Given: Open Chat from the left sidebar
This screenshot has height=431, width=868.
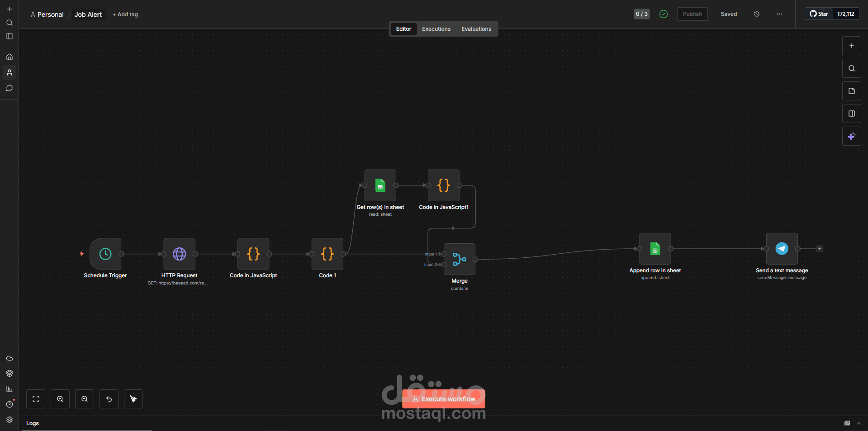Looking at the screenshot, I should (9, 88).
